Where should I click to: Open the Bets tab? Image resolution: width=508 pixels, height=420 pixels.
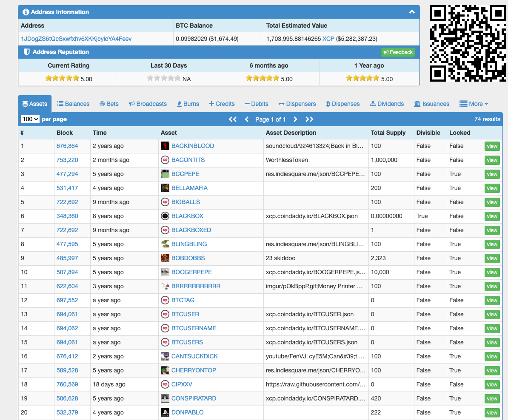pyautogui.click(x=109, y=104)
